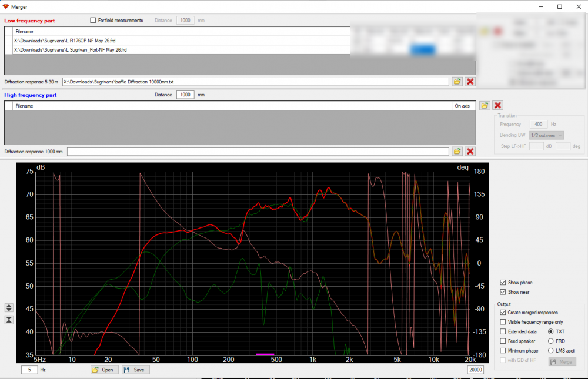Browse for the 5-30 m diffraction response file

[457, 81]
